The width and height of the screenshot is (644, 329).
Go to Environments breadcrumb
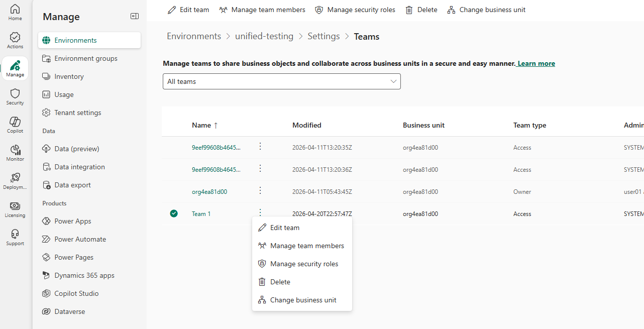tap(194, 36)
